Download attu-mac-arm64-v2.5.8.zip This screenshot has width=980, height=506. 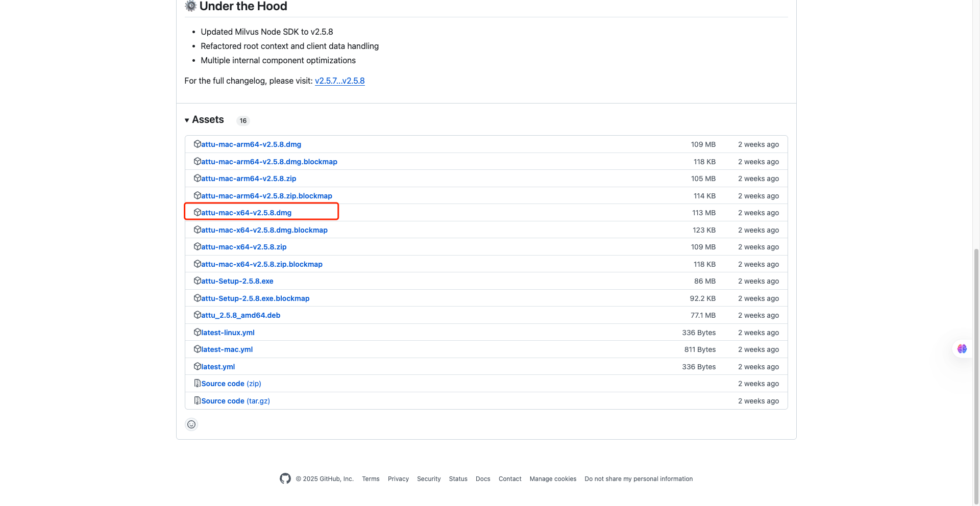249,179
